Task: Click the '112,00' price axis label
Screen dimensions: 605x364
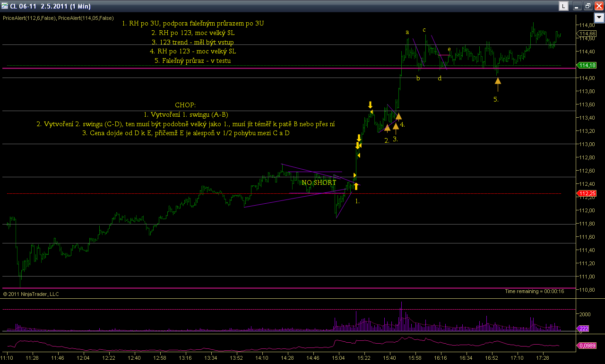Action: coord(587,210)
